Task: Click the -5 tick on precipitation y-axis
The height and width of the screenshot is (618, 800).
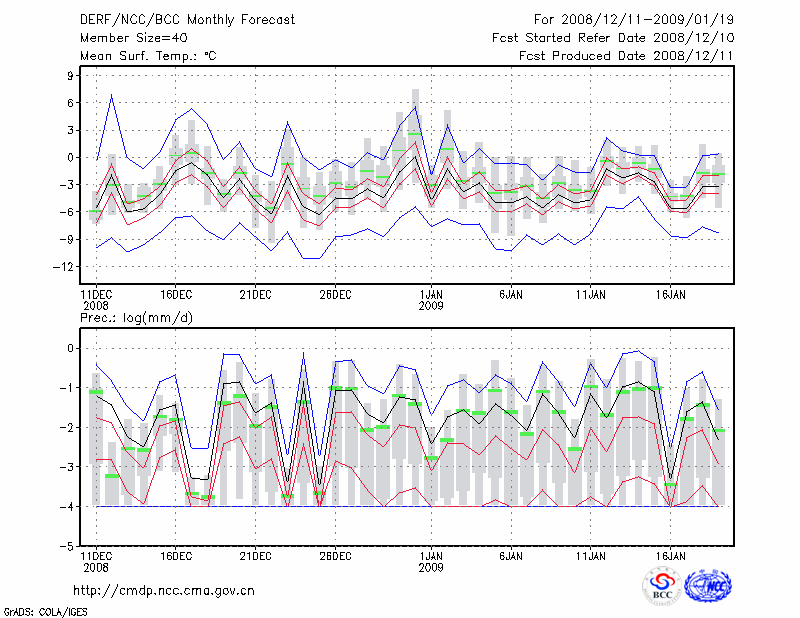Action: tap(68, 547)
